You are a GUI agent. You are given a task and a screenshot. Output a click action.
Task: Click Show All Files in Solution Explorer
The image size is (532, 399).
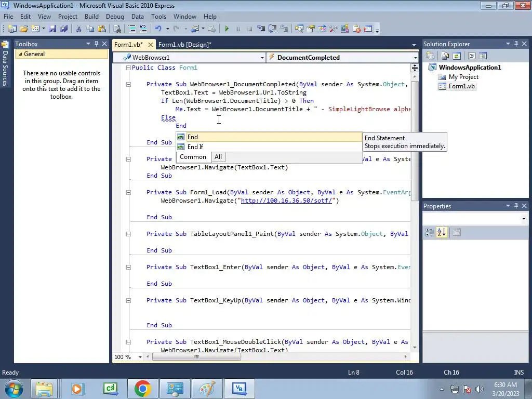(x=445, y=56)
